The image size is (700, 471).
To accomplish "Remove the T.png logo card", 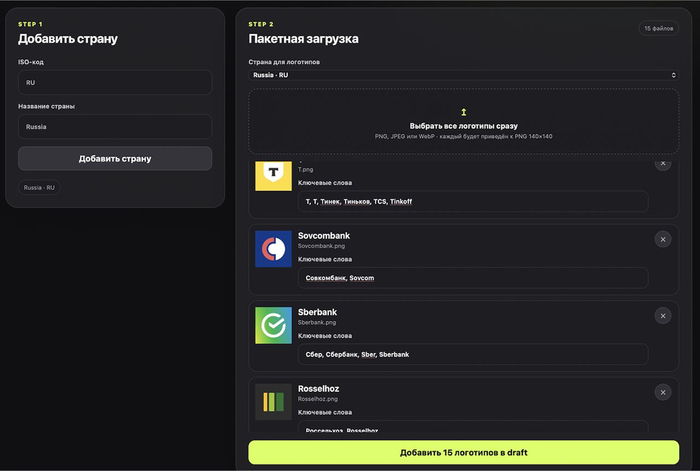I will (663, 163).
